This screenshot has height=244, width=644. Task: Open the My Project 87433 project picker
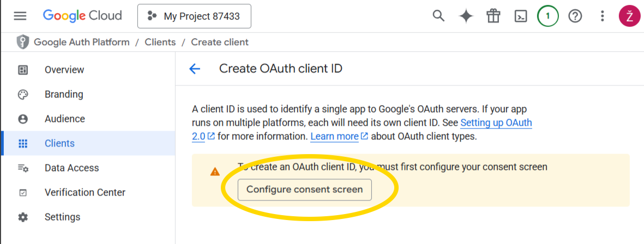click(194, 16)
